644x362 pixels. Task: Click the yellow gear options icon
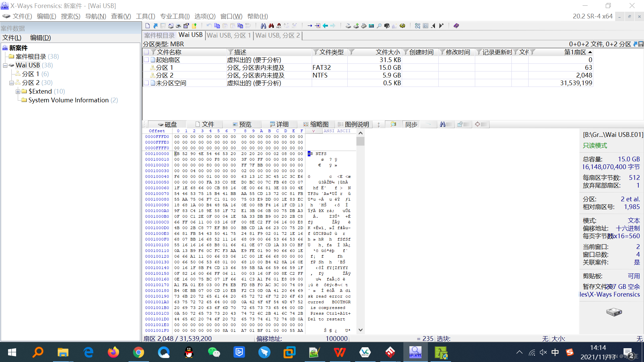point(402,25)
